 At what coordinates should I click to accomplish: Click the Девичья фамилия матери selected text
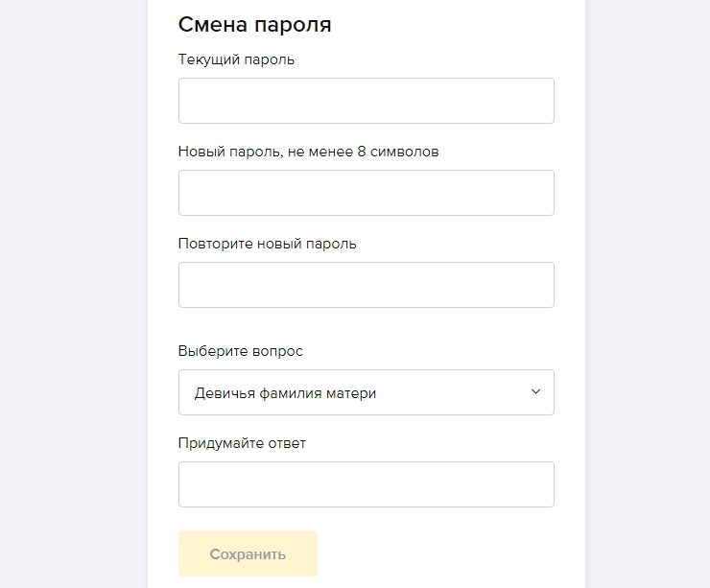point(285,392)
